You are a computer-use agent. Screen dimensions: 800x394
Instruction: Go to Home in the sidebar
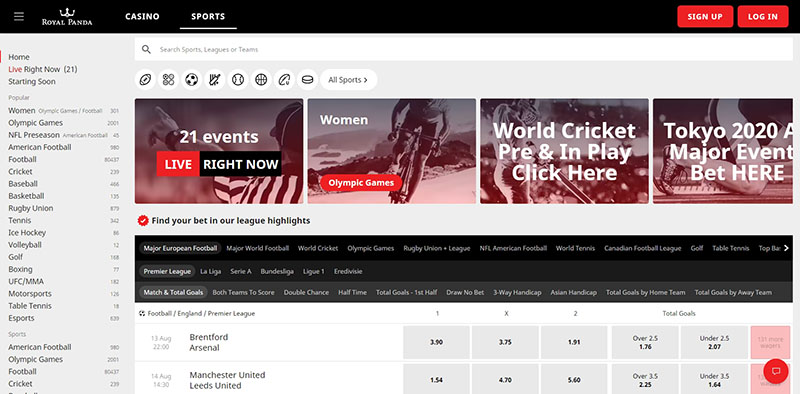19,57
